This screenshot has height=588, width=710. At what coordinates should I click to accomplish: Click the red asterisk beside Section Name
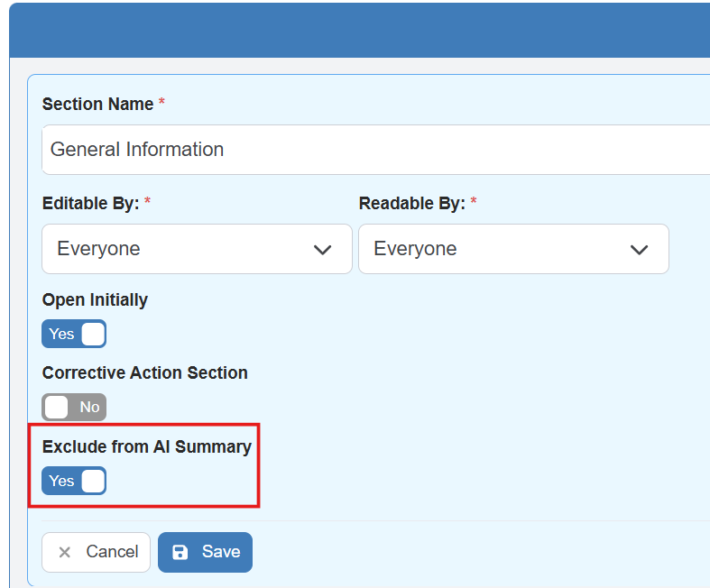(161, 103)
